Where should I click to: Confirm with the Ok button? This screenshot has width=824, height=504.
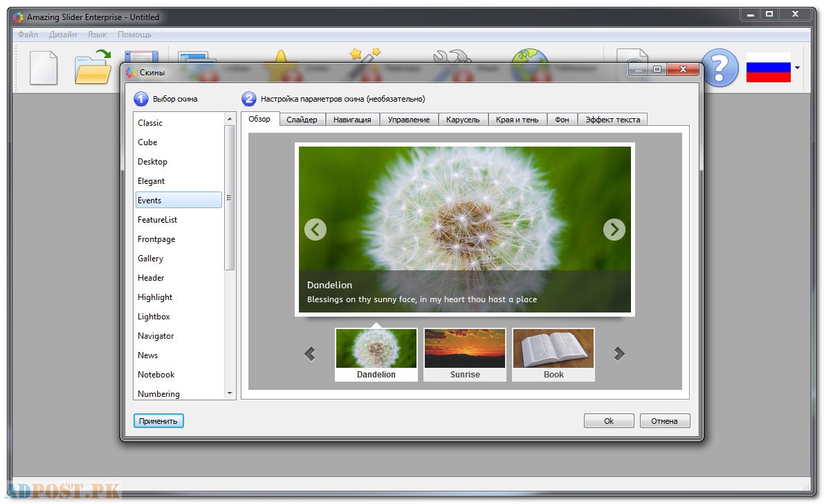(x=609, y=421)
